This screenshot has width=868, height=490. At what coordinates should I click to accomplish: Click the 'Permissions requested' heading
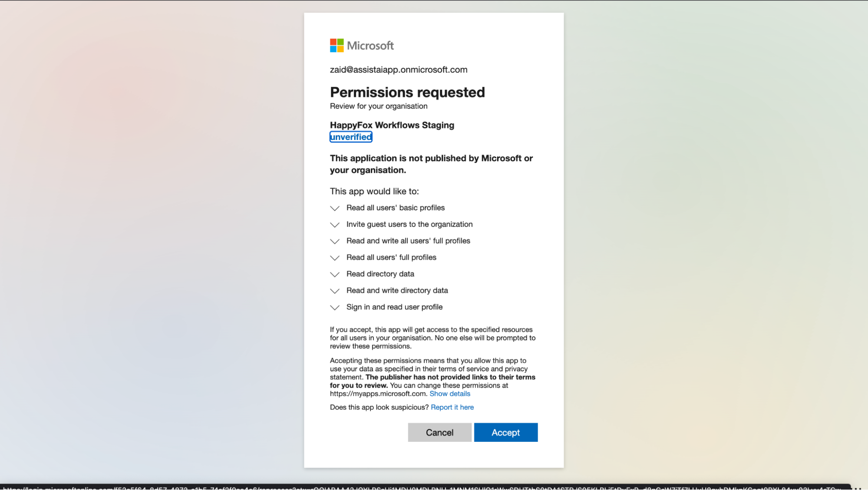coord(407,92)
